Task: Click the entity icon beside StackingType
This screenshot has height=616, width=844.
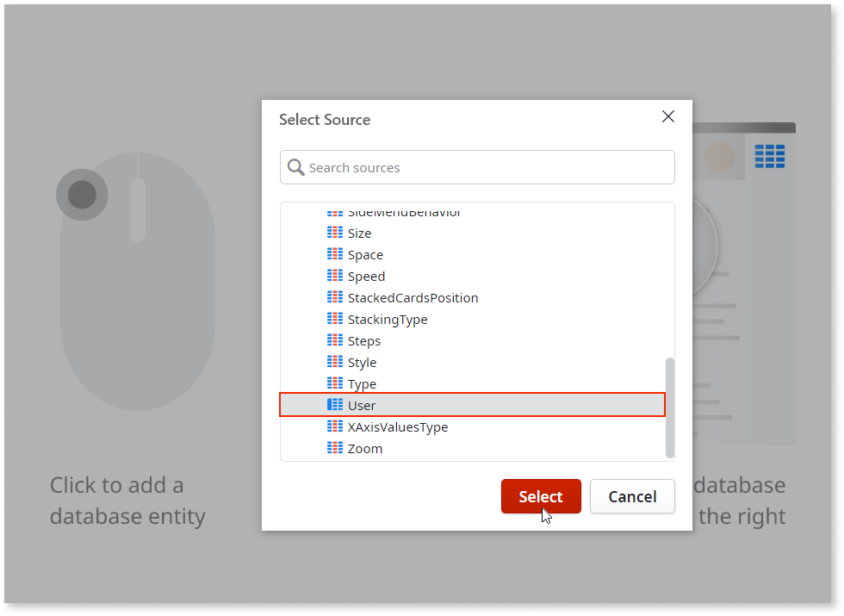Action: point(335,319)
